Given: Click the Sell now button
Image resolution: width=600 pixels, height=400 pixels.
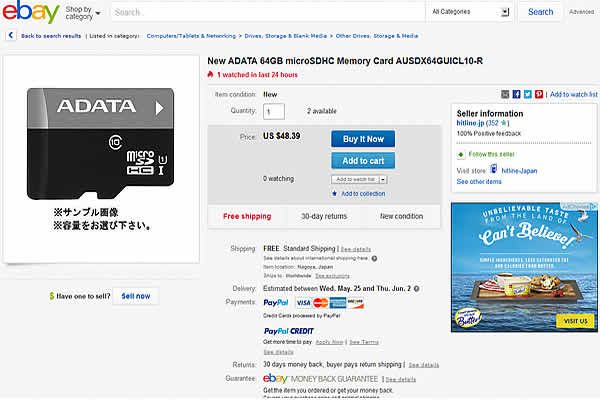Looking at the screenshot, I should (x=136, y=296).
